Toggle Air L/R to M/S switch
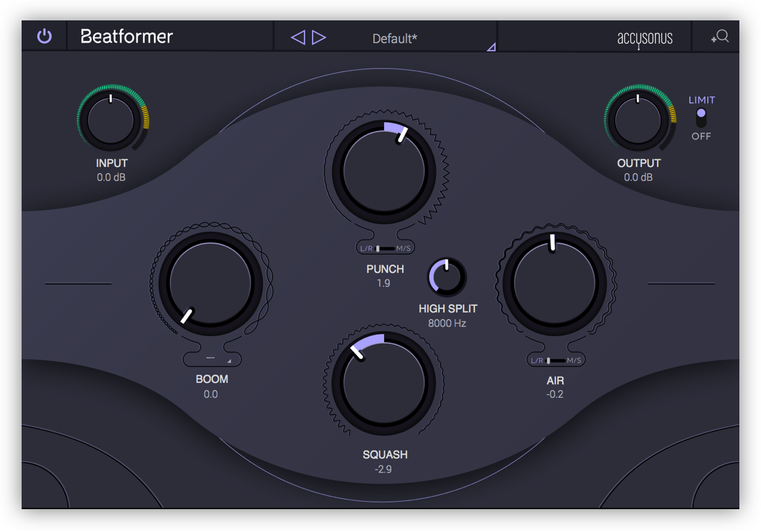The width and height of the screenshot is (761, 532). (556, 360)
